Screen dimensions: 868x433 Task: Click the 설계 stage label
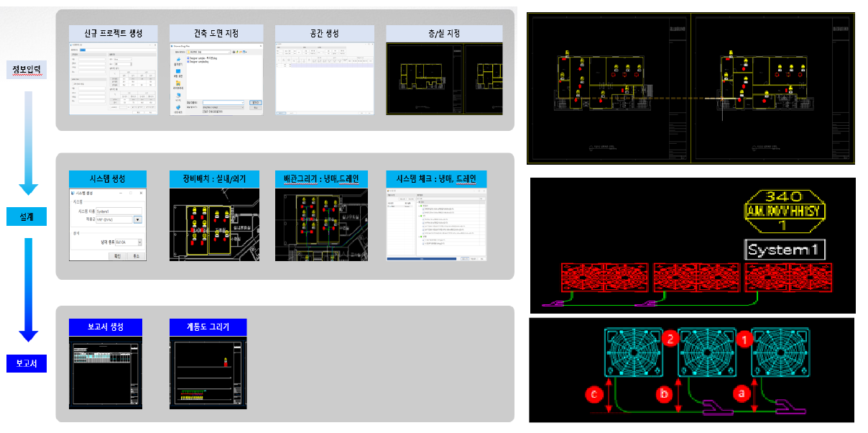pyautogui.click(x=27, y=215)
